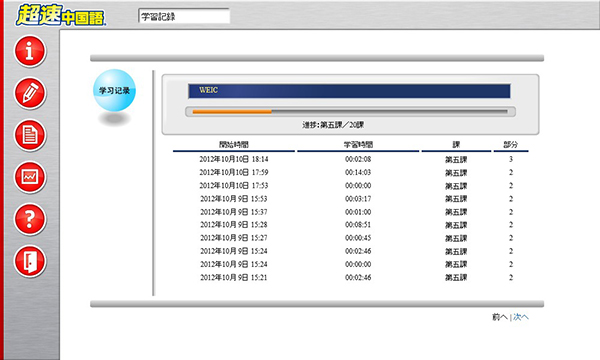Click the 超速中国語 logo
Screen dimensions: 600x360
60,15
